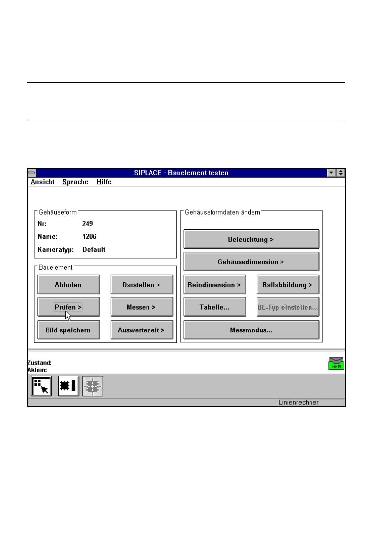Click the window minimize arrow button
The width and height of the screenshot is (392, 556).
coord(332,173)
